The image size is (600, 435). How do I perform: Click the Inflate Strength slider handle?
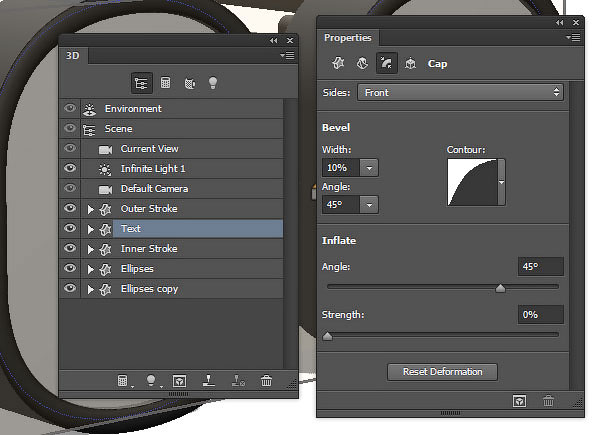click(x=327, y=336)
